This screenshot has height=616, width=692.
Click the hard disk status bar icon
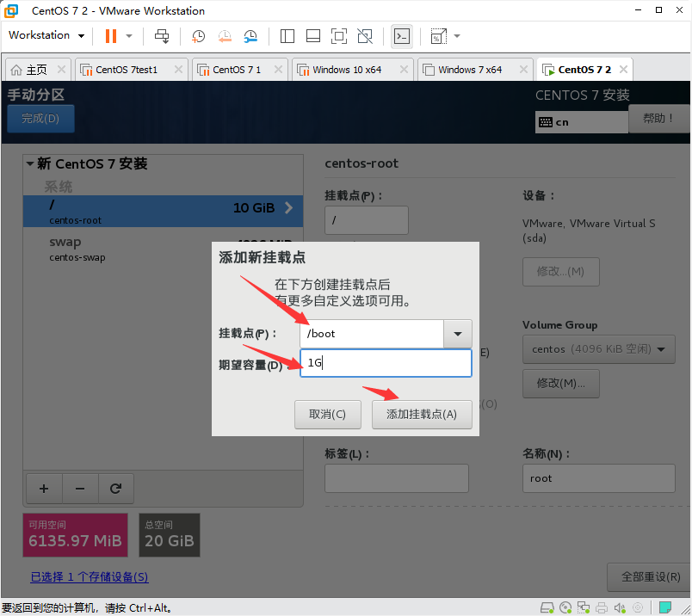[547, 608]
